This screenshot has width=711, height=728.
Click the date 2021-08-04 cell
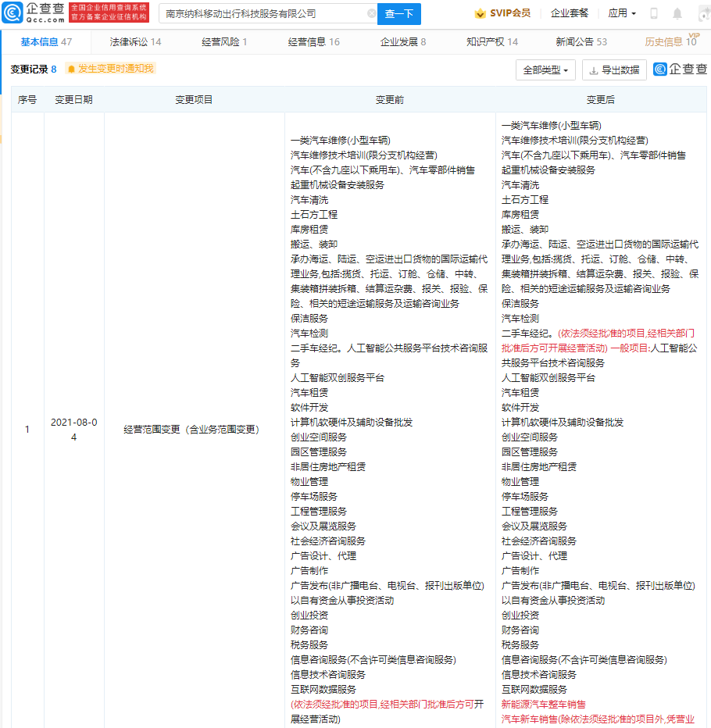click(x=74, y=430)
